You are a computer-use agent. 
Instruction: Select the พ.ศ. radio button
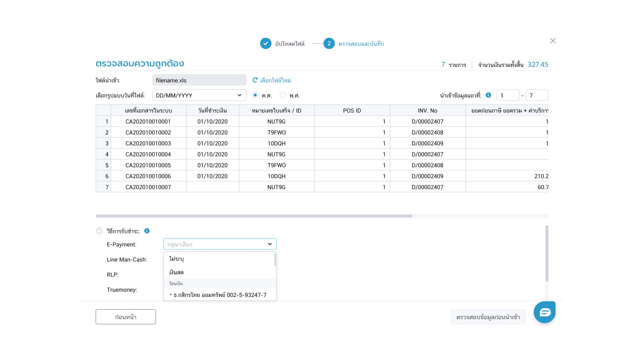[x=283, y=95]
